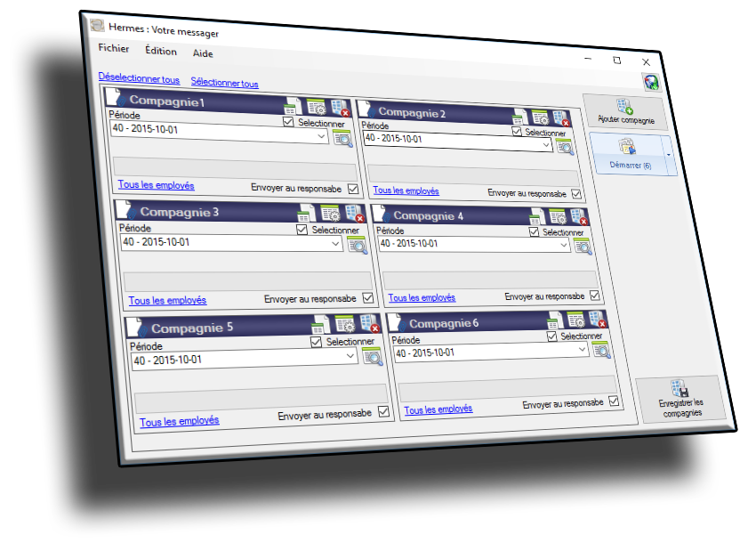
Task: Untick Envoyer au responsabe in Compagnie 6
Action: [x=614, y=401]
